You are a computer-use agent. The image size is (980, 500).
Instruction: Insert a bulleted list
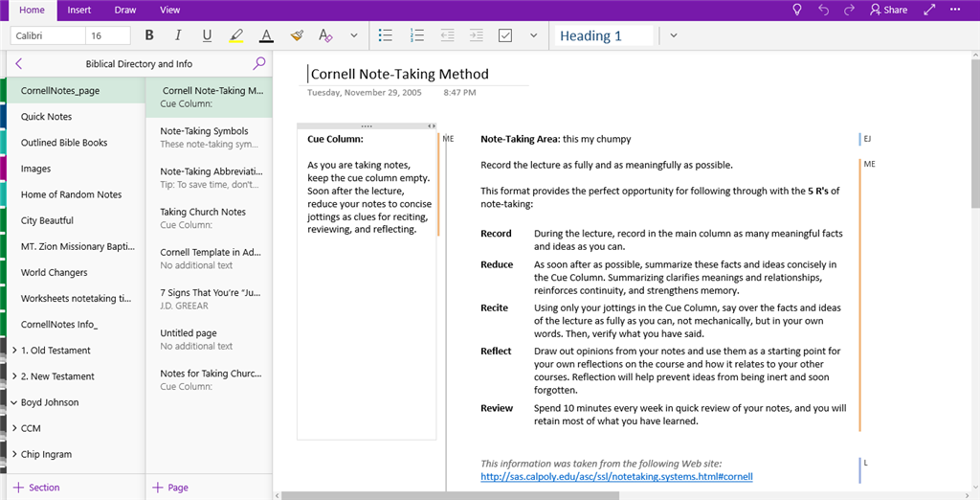pos(386,35)
